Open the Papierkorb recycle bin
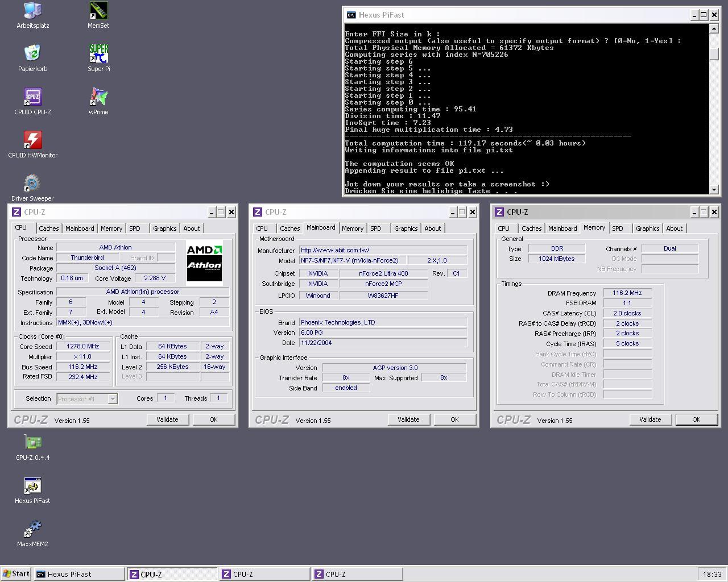Image resolution: width=728 pixels, height=582 pixels. pos(32,59)
